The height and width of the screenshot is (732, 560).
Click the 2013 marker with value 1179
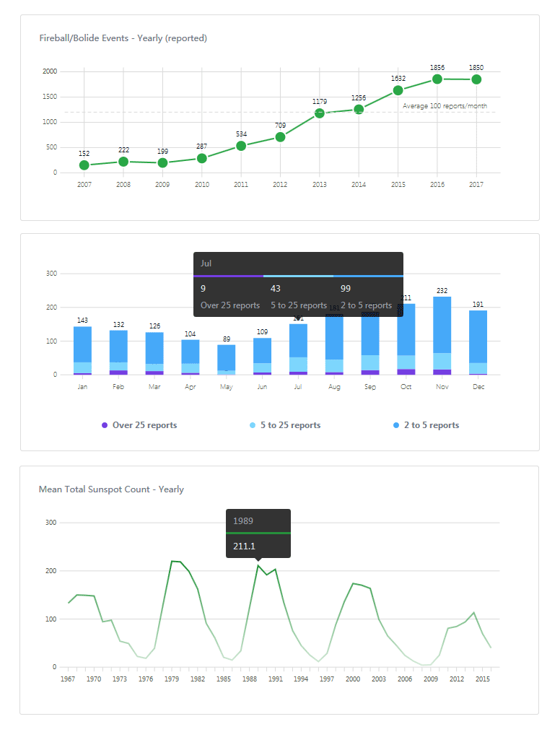320,113
